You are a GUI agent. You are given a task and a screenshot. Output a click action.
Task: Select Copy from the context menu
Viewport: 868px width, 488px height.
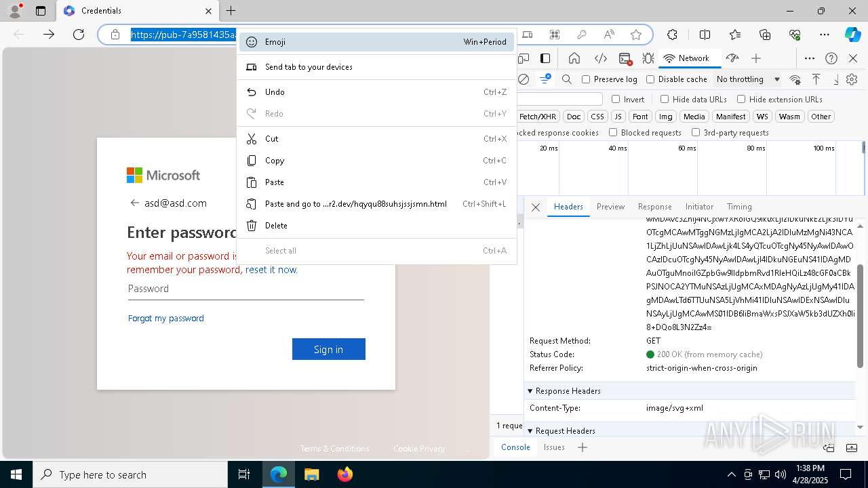point(376,161)
